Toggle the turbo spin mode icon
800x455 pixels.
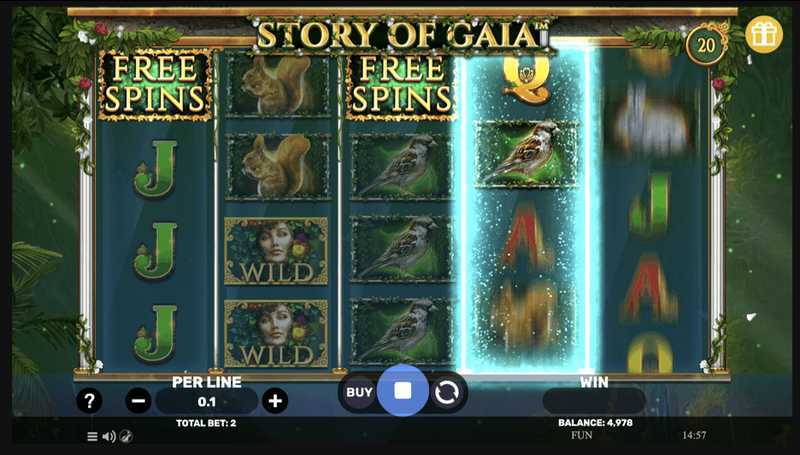click(126, 437)
